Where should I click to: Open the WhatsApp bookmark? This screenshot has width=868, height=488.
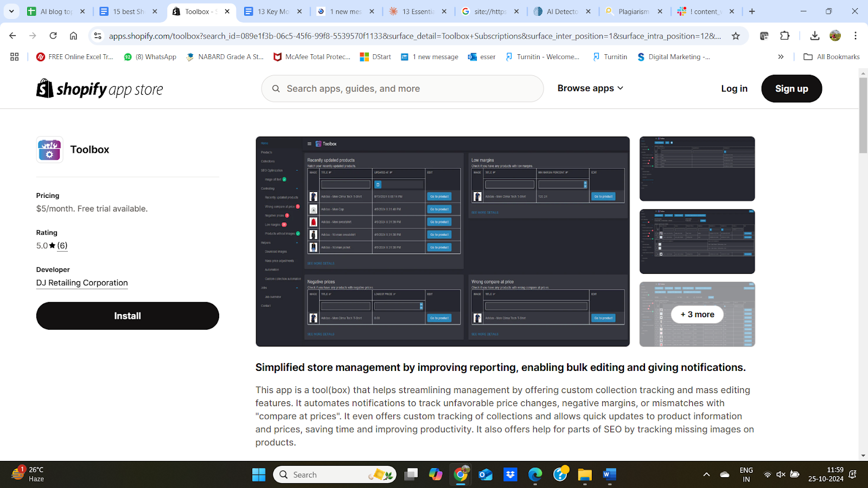(150, 56)
